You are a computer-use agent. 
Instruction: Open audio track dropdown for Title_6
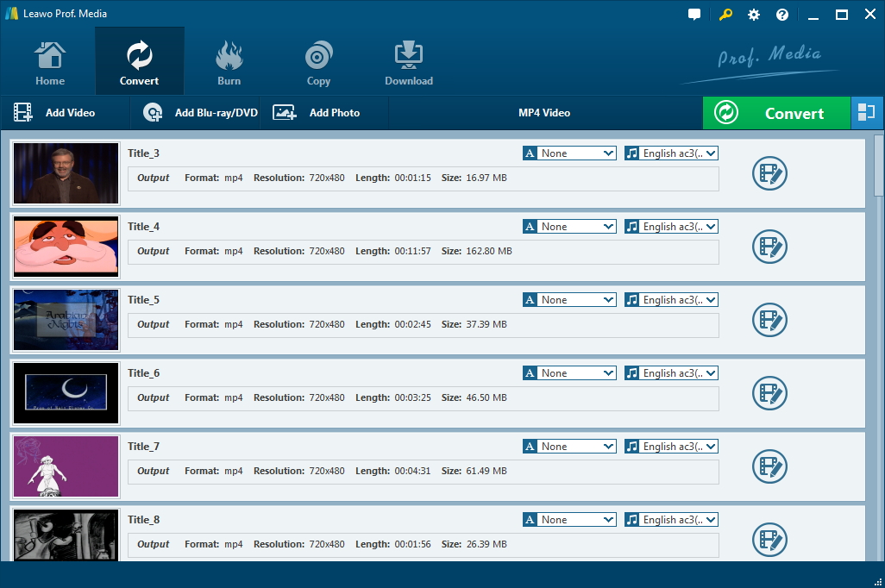(x=671, y=373)
